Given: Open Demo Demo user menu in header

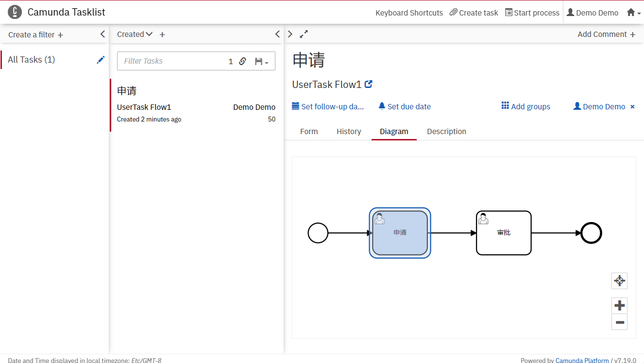Looking at the screenshot, I should [593, 13].
